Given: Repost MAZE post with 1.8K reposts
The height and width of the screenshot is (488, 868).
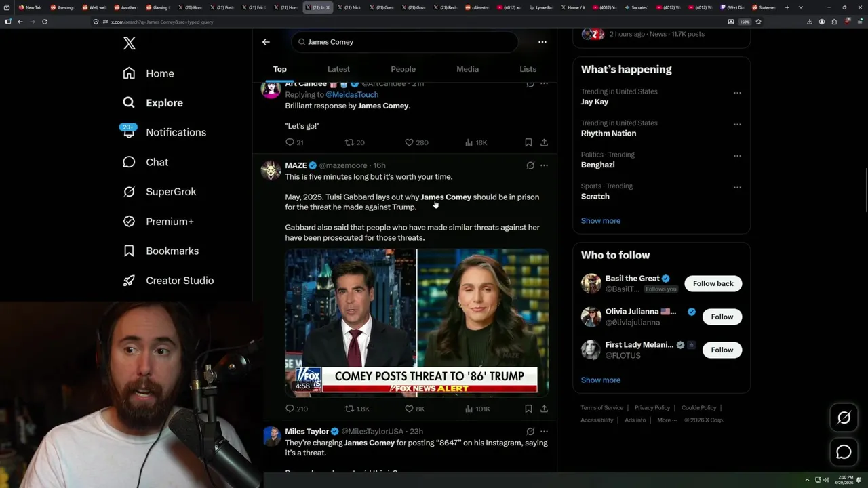Looking at the screenshot, I should click(357, 409).
